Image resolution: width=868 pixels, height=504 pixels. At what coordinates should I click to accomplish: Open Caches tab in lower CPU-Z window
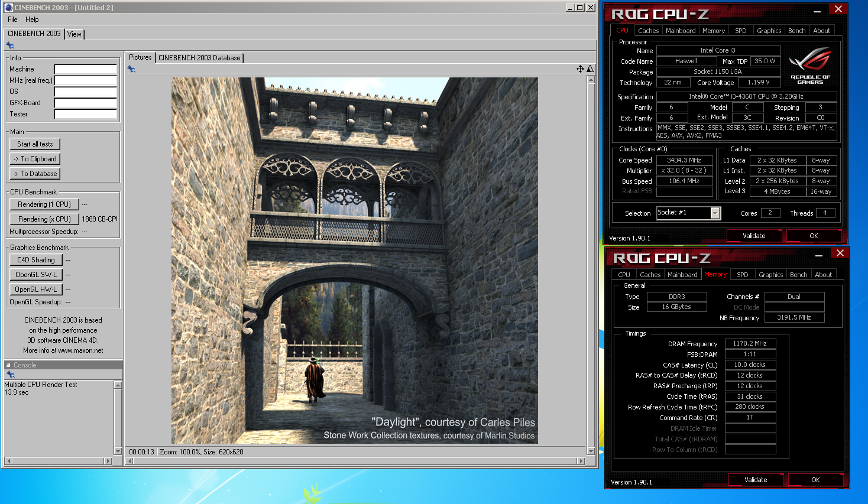point(650,275)
